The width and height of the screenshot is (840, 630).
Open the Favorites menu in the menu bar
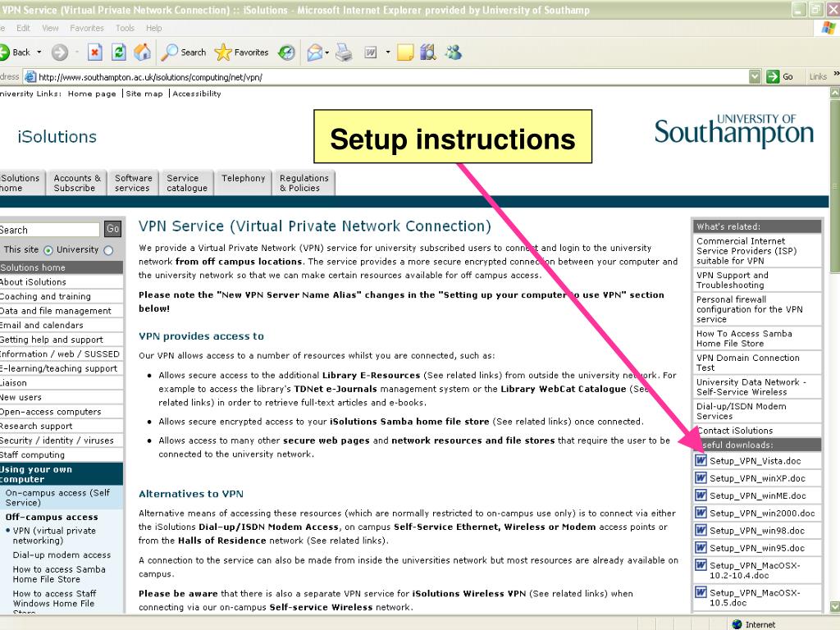87,28
